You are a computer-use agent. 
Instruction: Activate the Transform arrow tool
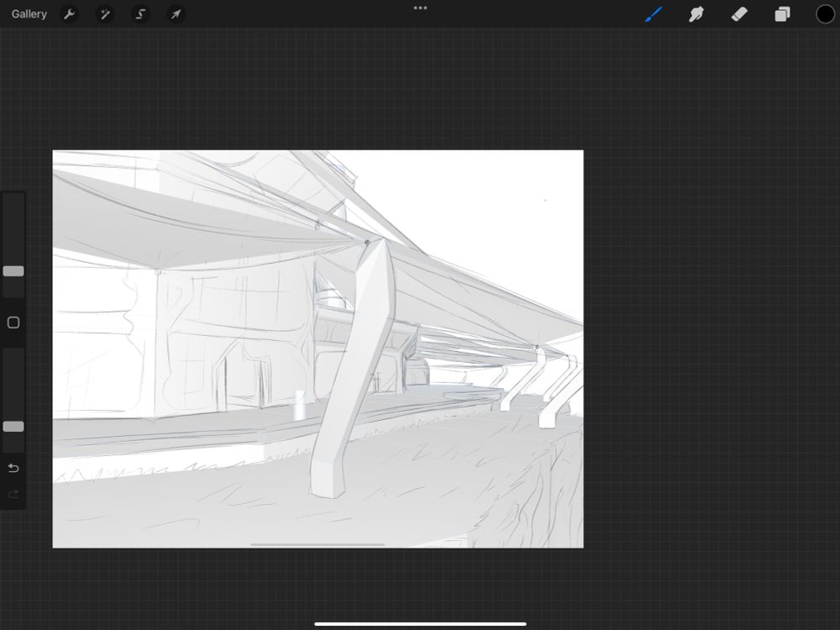(176, 14)
